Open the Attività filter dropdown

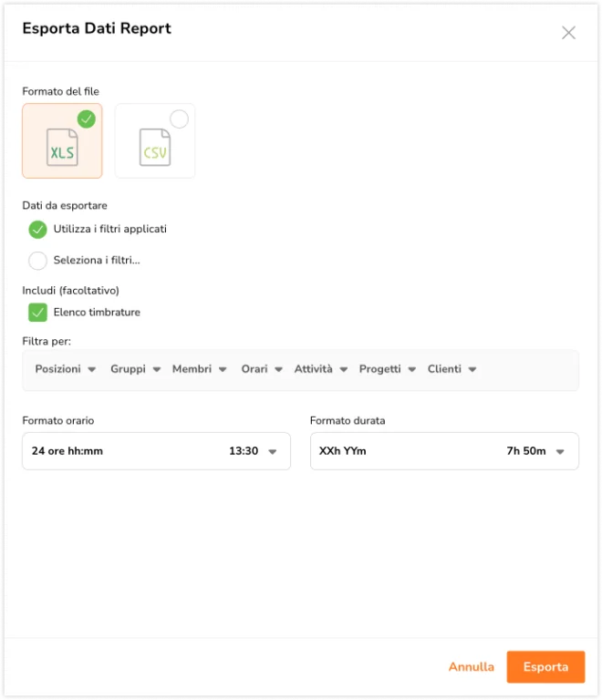click(x=320, y=369)
